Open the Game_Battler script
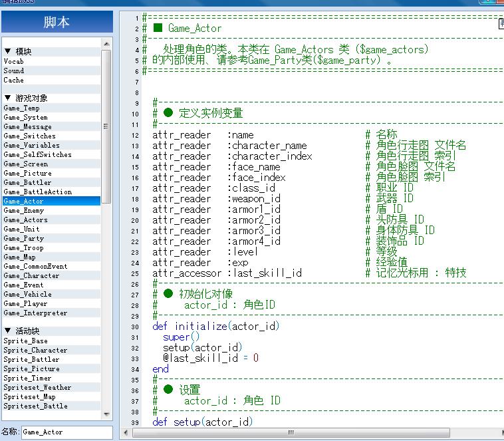The width and height of the screenshot is (504, 441). click(x=51, y=183)
